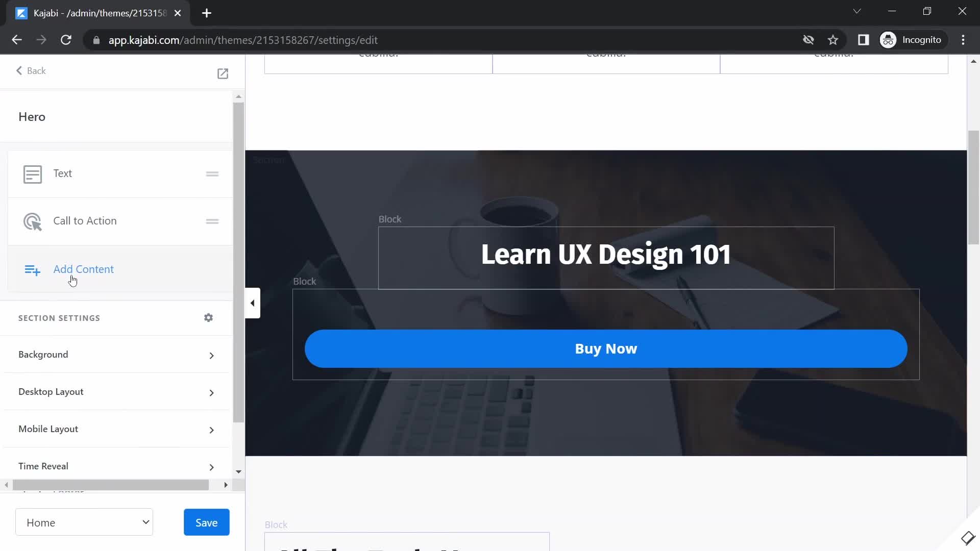Expand the Time Reveal settings

116,466
